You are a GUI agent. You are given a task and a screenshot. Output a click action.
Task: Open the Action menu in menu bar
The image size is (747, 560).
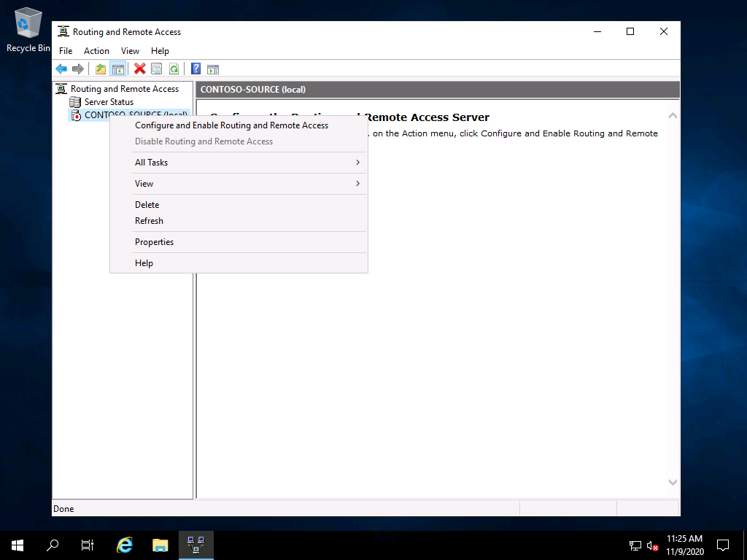(x=96, y=51)
